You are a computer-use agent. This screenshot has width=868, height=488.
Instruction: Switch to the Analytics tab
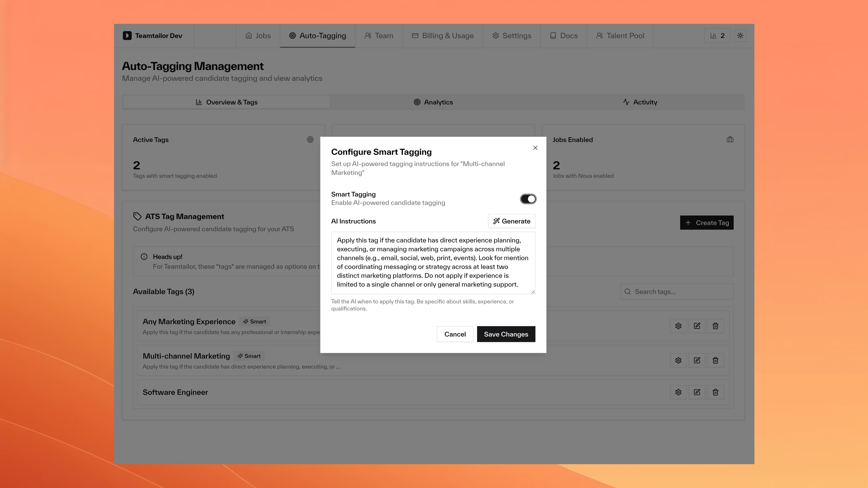coord(433,102)
